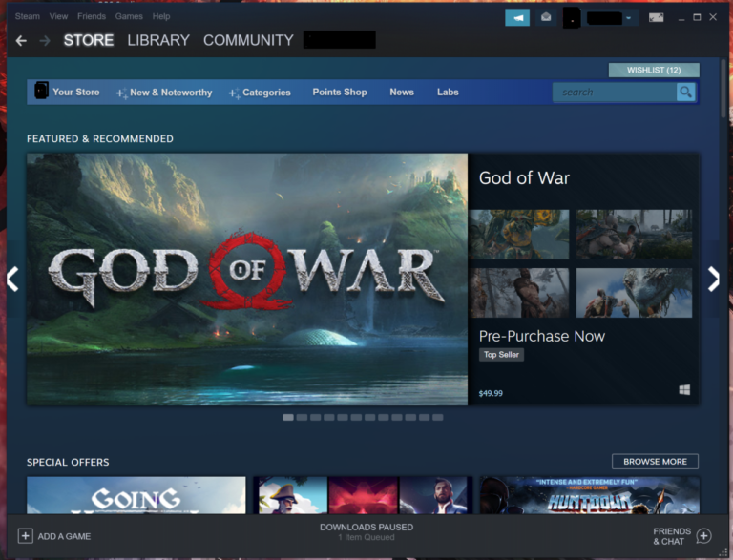Click the vertical page scrollbar
The width and height of the screenshot is (733, 560).
tap(723, 89)
